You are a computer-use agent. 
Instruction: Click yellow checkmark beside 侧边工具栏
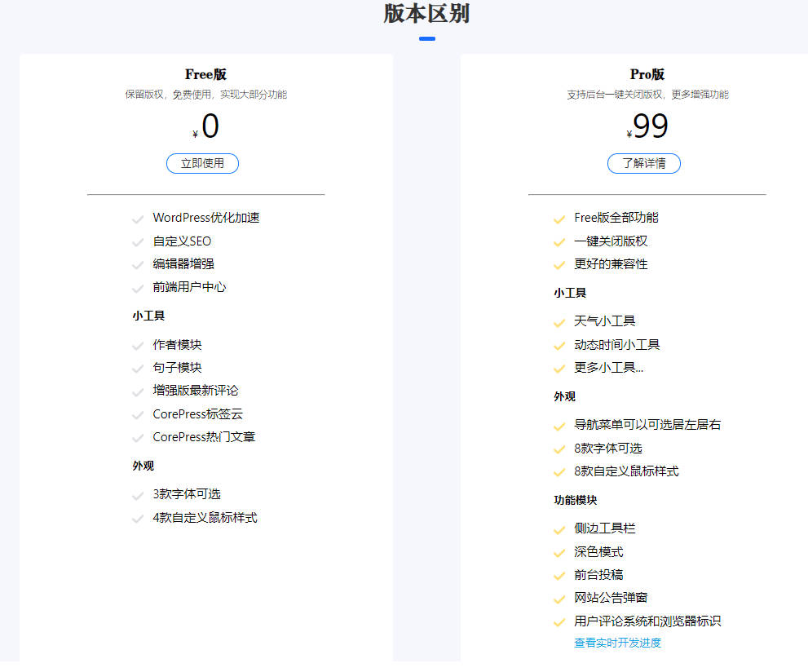click(559, 530)
